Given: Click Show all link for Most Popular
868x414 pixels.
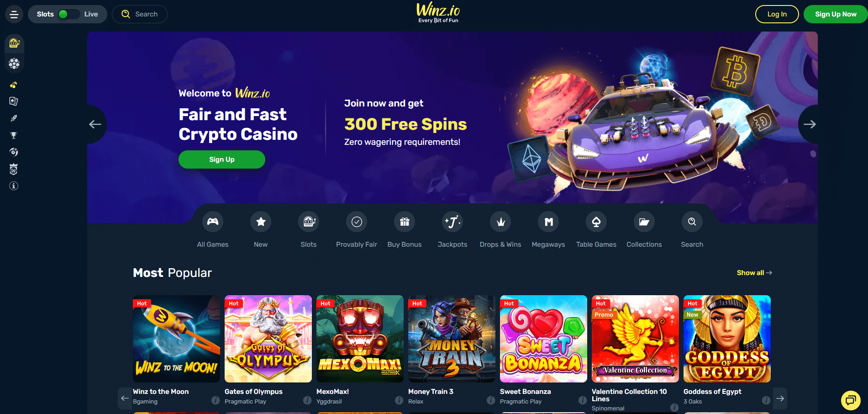Looking at the screenshot, I should click(x=754, y=273).
